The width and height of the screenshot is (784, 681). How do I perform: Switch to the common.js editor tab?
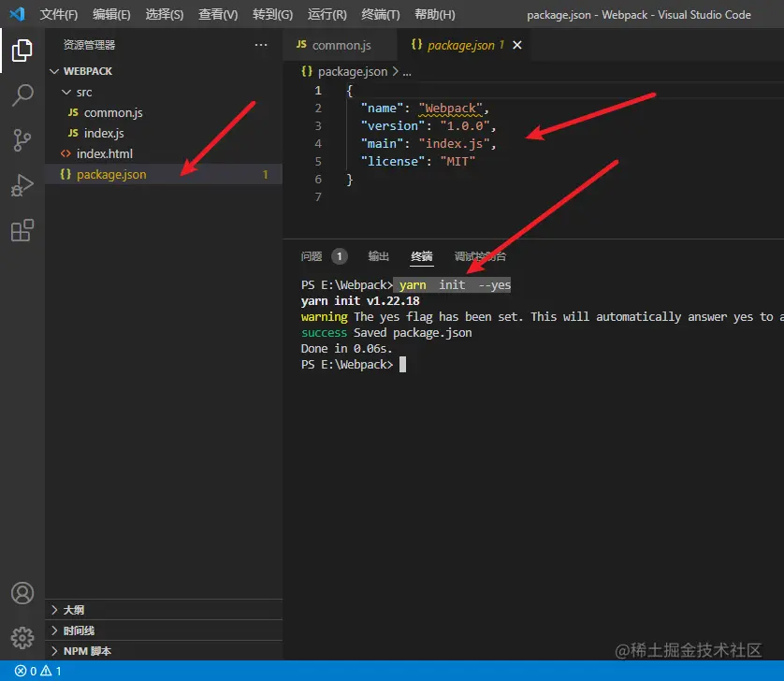(340, 45)
